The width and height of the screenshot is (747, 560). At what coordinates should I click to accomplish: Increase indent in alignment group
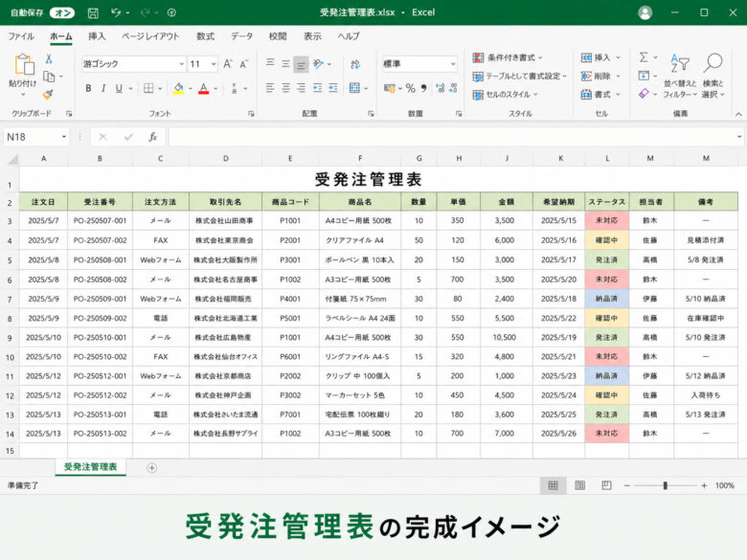click(333, 88)
